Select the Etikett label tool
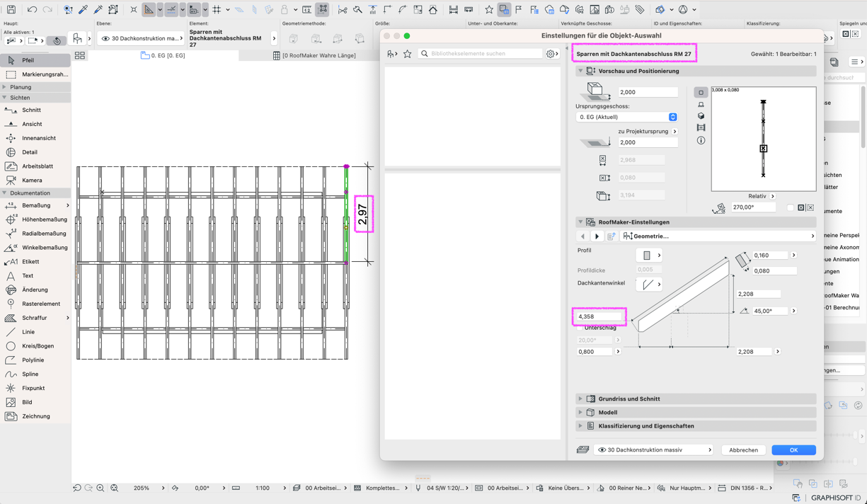Image resolution: width=867 pixels, height=504 pixels. (35, 262)
